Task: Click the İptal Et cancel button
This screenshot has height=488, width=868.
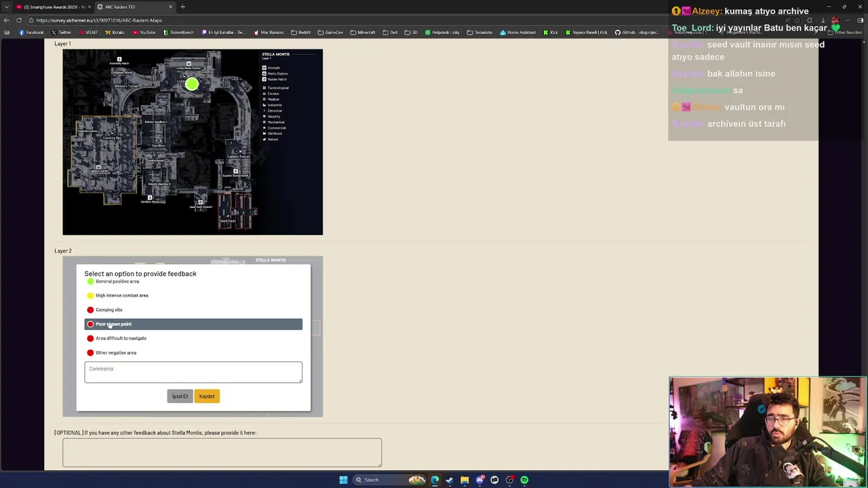Action: pos(180,396)
